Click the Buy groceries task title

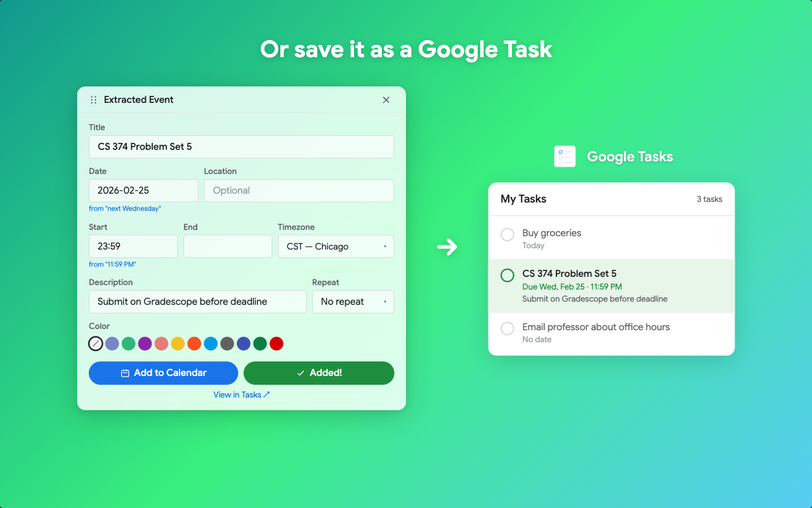pyautogui.click(x=552, y=233)
